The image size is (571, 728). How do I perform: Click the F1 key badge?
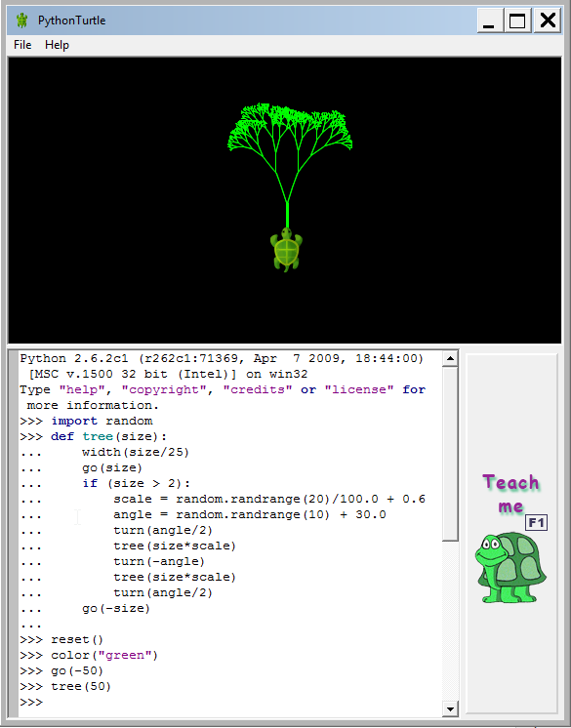[536, 523]
